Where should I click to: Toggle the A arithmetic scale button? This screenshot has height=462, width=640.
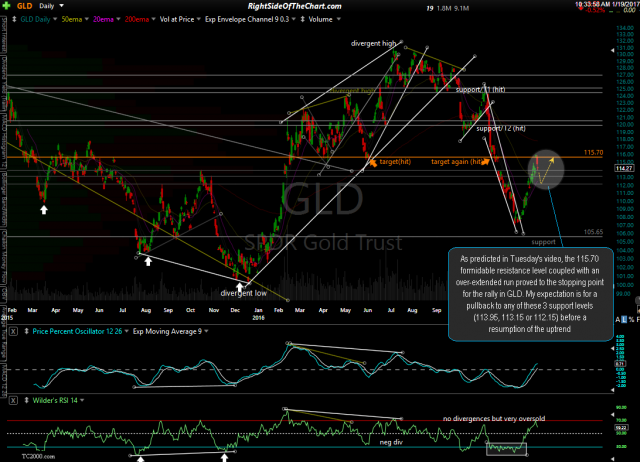pos(618,320)
